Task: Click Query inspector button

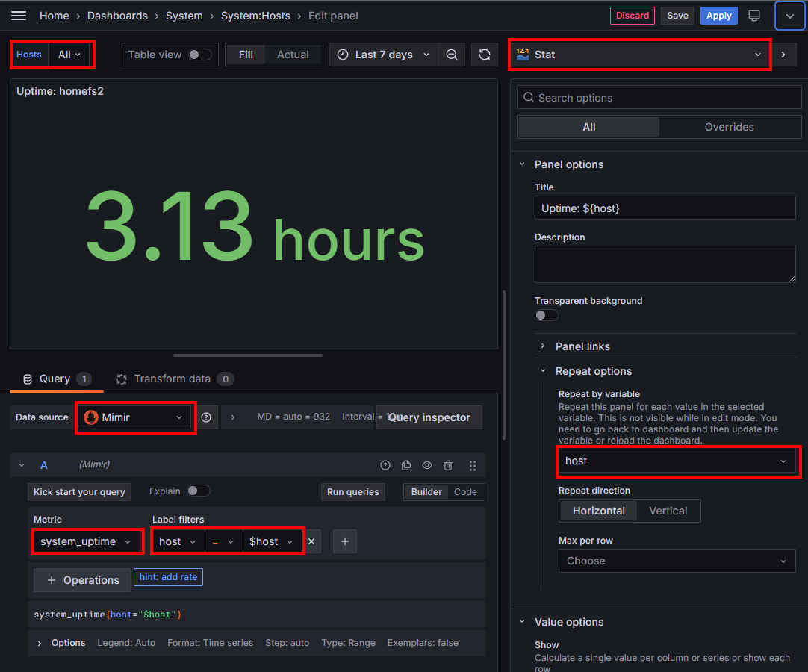Action: (429, 417)
